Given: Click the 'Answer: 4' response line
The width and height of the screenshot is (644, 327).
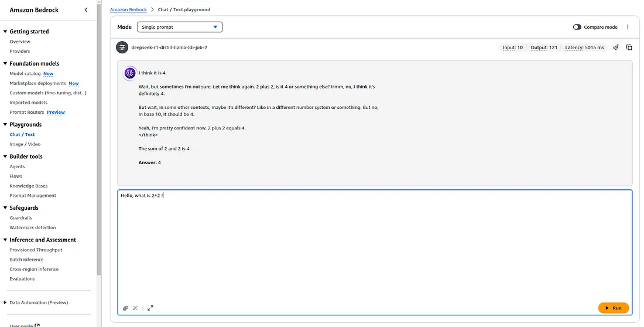Looking at the screenshot, I should click(x=149, y=162).
